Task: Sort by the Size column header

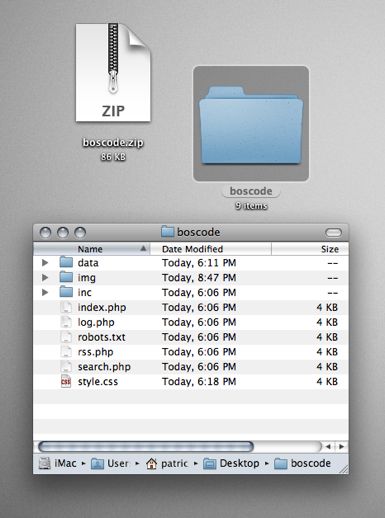Action: coord(310,249)
